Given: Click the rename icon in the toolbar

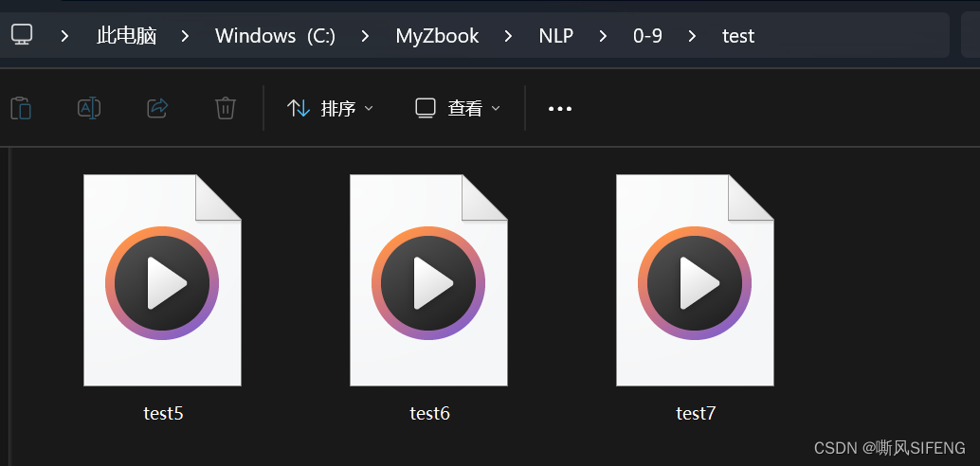Looking at the screenshot, I should 89,108.
